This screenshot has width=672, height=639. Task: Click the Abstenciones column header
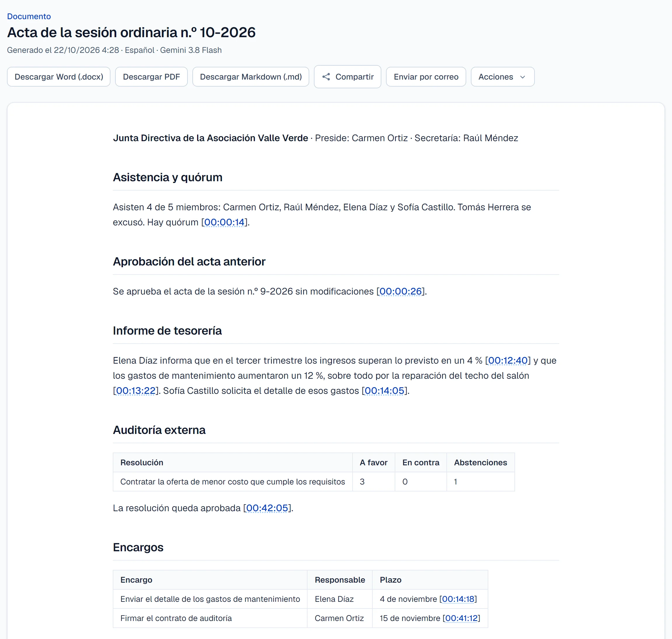click(480, 463)
